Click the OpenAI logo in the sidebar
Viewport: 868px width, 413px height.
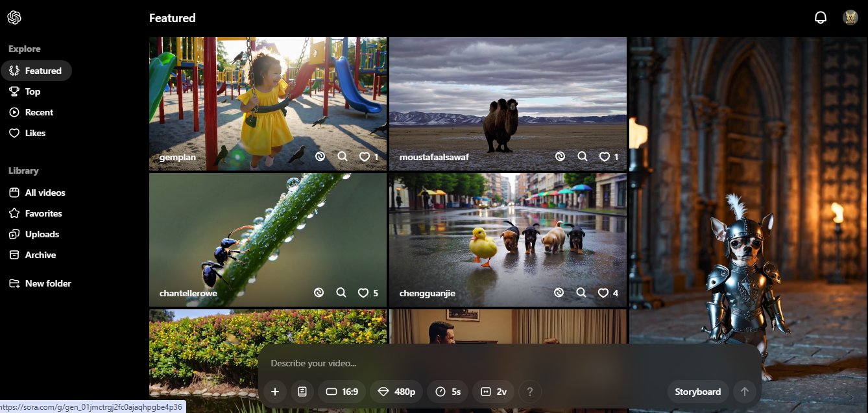14,18
